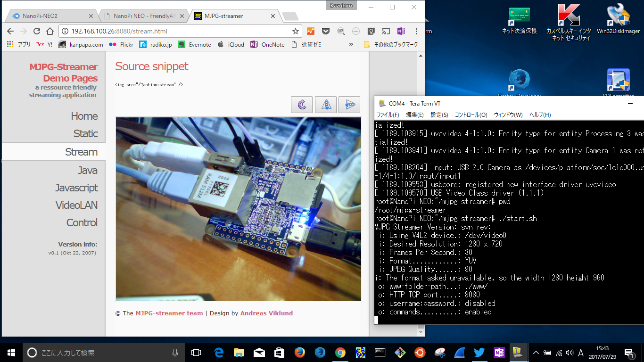
Task: Open the Chrome three-dot menu
Action: click(416, 31)
